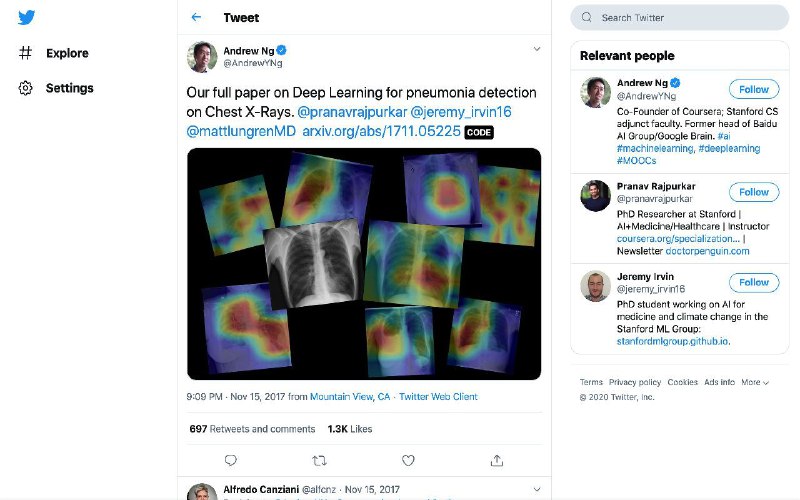Retweet Andrew Ng's tweet
Image resolution: width=800 pixels, height=500 pixels.
coord(319,461)
